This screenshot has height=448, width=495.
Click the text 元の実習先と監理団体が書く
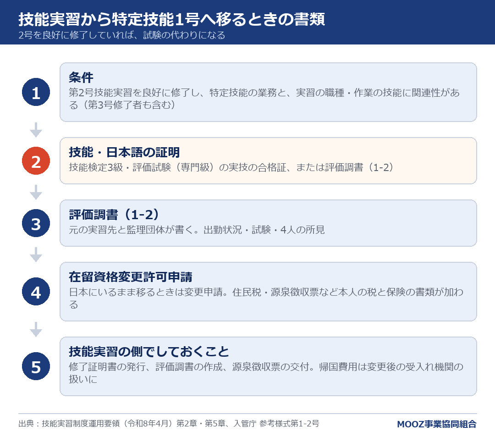131,230
